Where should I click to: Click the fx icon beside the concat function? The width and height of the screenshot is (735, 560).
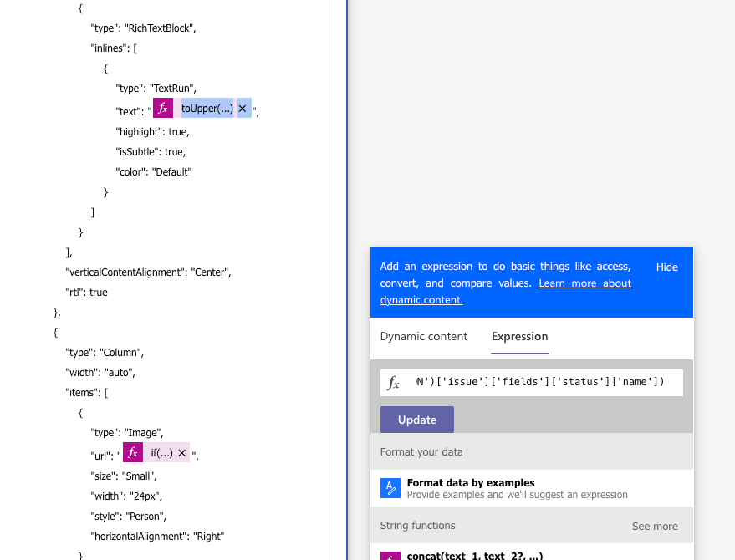[x=389, y=556]
